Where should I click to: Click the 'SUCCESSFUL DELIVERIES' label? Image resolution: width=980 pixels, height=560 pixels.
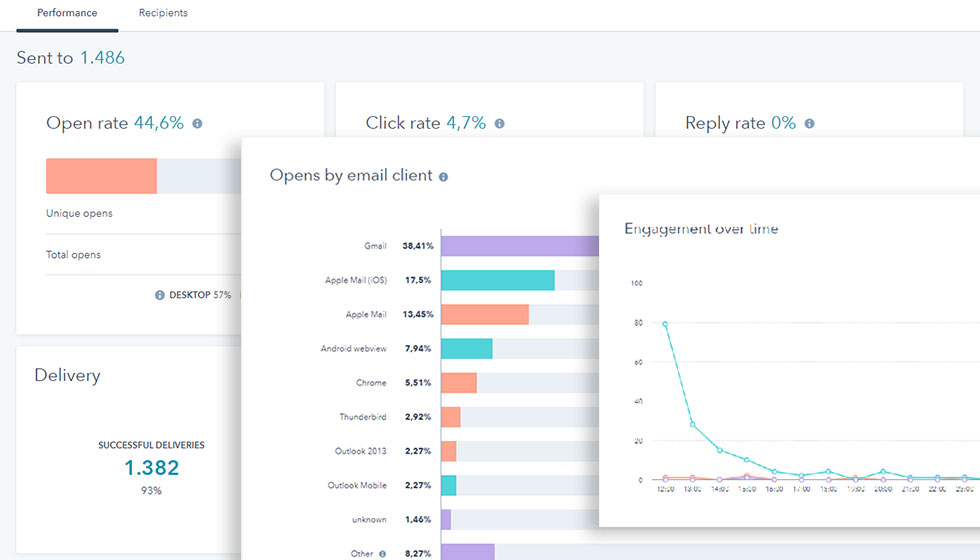(x=151, y=445)
